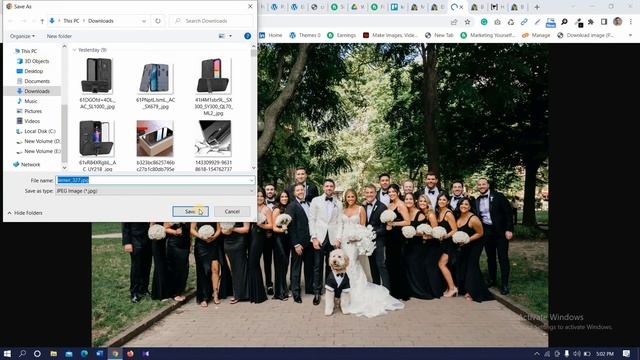Open the Earnings bookmark

(342, 36)
